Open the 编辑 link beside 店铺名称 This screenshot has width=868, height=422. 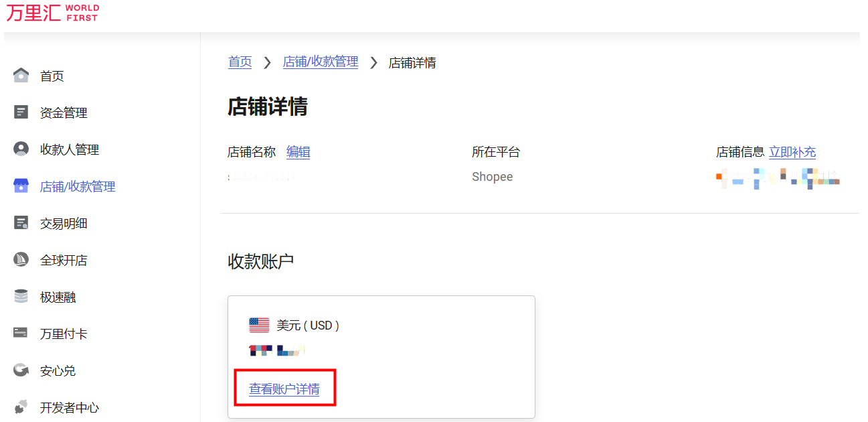[x=298, y=152]
